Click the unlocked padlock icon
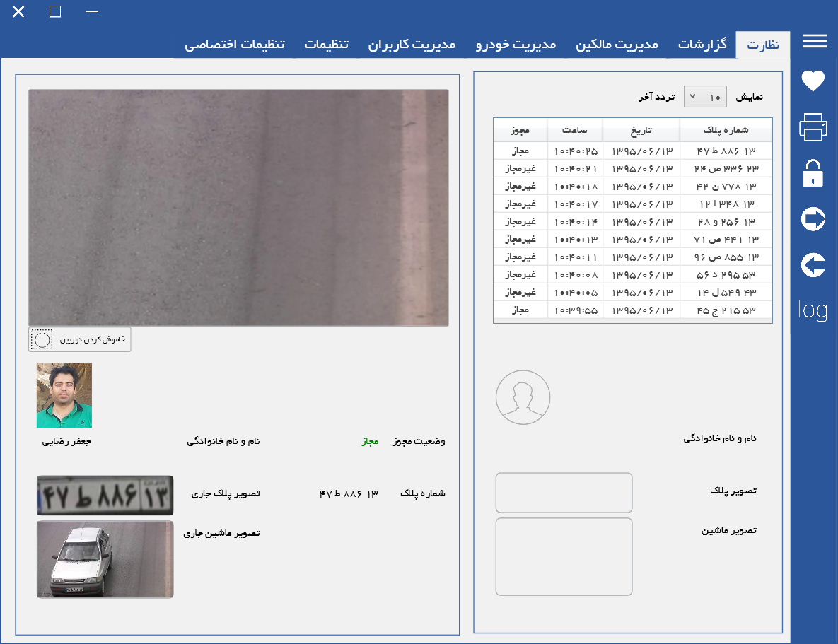 (813, 172)
